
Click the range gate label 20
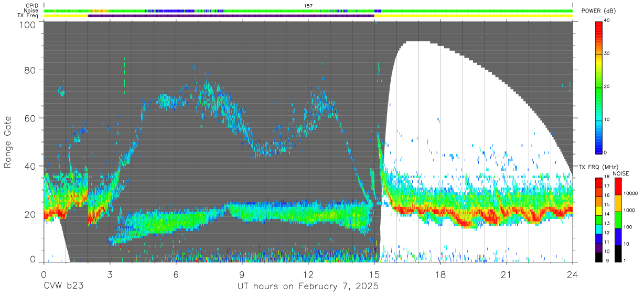(30, 214)
